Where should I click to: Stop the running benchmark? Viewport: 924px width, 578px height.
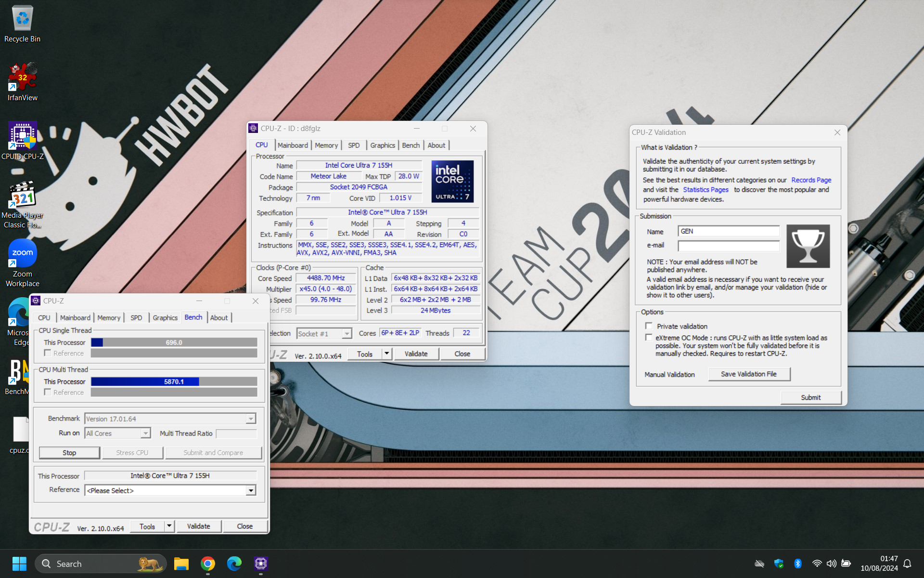pos(69,453)
